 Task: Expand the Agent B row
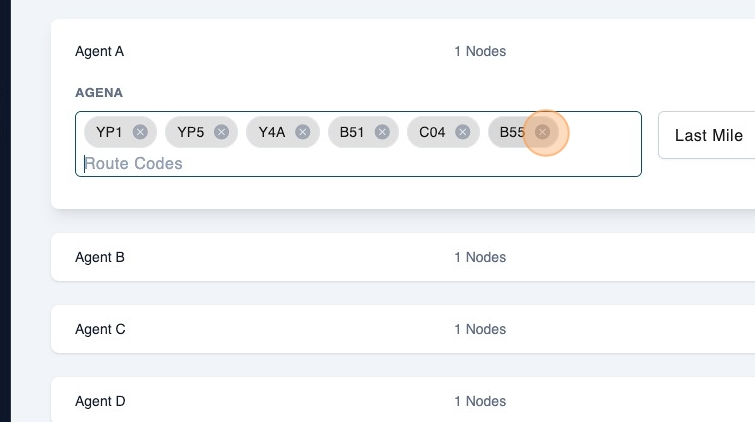coord(100,257)
